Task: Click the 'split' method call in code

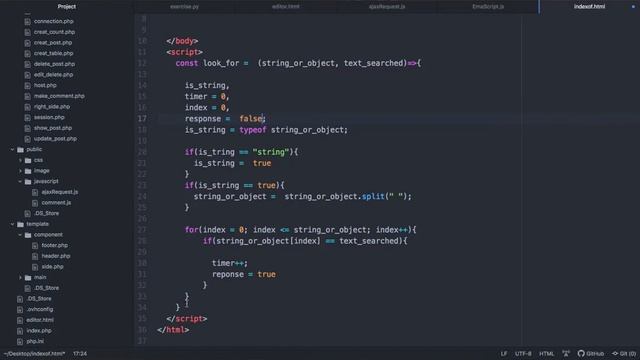Action: (373, 196)
